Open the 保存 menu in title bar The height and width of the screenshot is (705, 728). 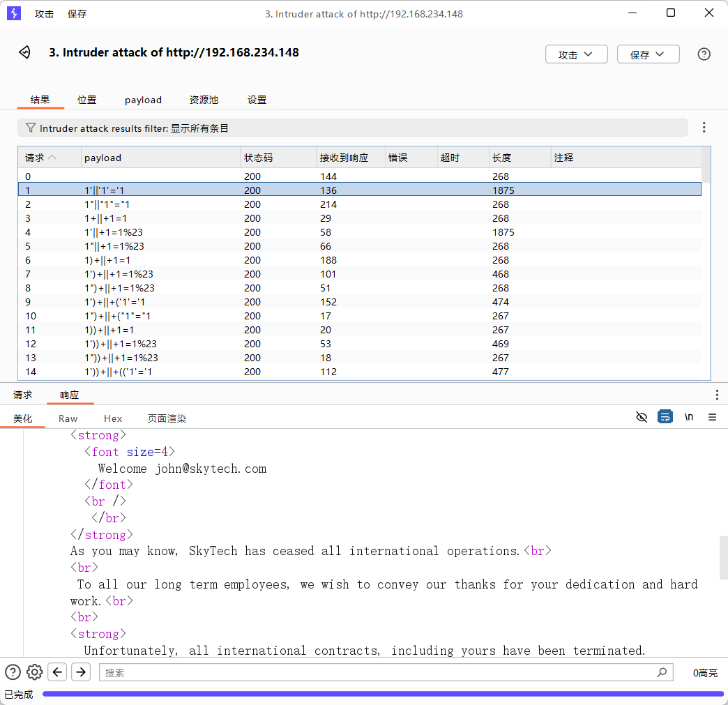point(77,14)
